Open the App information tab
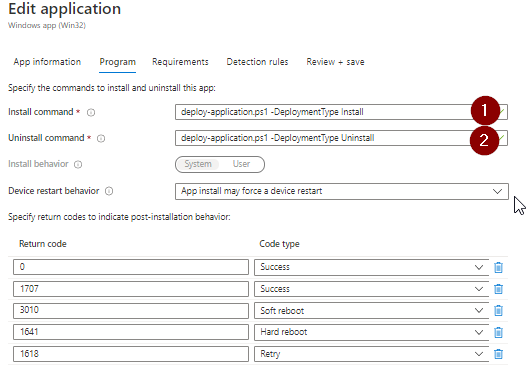This screenshot has width=527, height=375. [47, 62]
